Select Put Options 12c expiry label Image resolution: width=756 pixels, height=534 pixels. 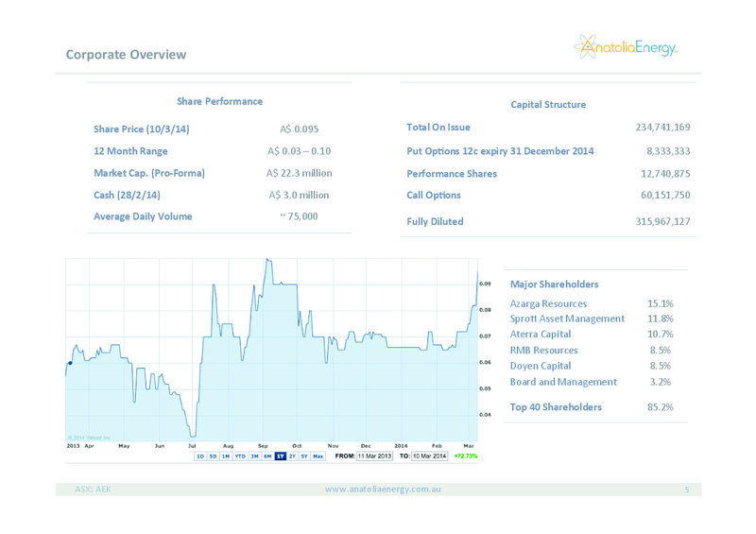coord(500,151)
